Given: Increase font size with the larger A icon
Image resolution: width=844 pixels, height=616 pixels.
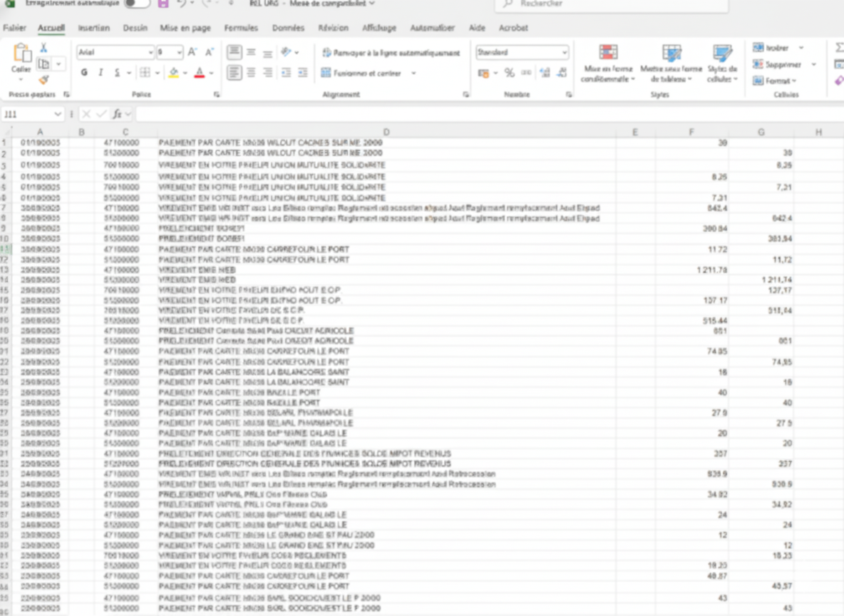Looking at the screenshot, I should coord(192,52).
